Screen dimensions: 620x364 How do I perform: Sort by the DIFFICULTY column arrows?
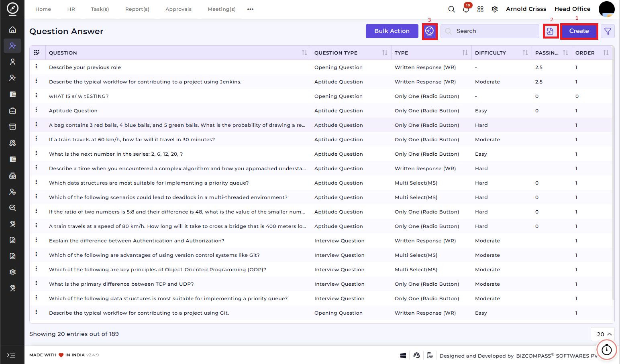click(525, 53)
